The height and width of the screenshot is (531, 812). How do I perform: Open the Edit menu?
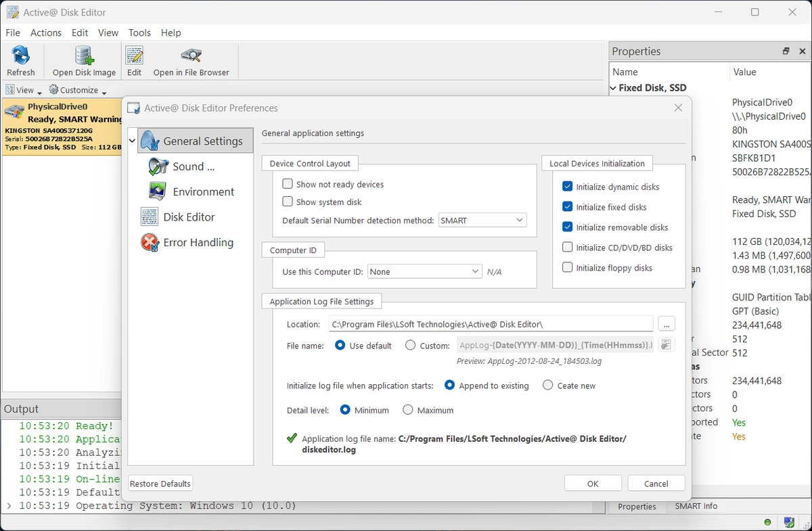pyautogui.click(x=80, y=32)
